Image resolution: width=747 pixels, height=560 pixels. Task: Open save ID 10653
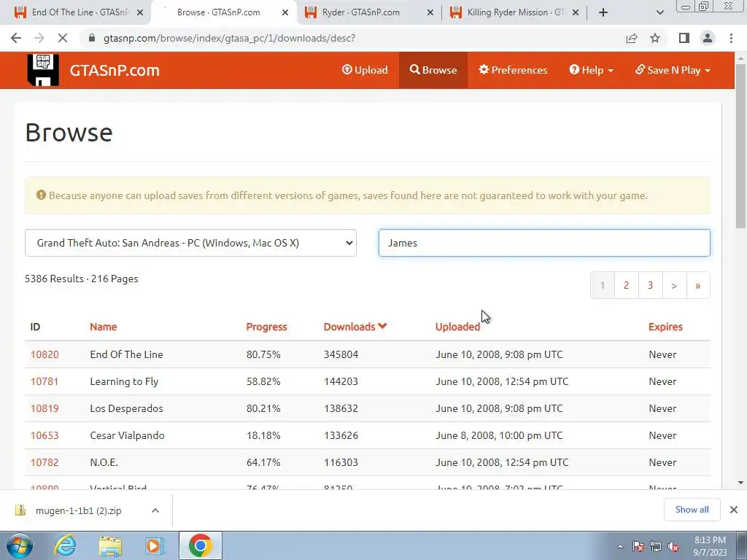[44, 435]
